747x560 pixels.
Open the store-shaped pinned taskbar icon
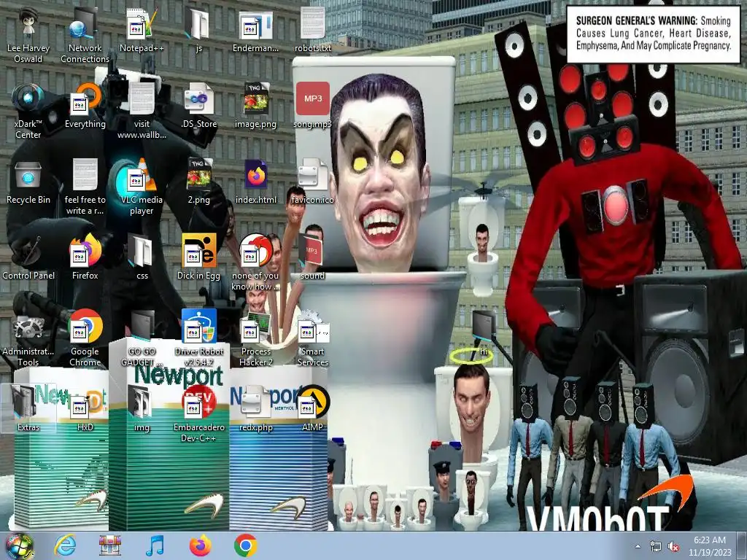click(110, 545)
